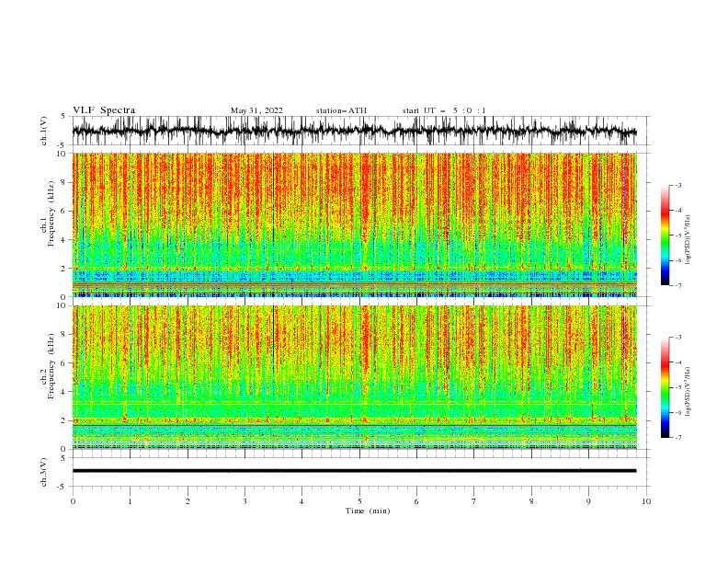Select the ch.2 colorbar "log(PSD)(V²/Hz)" label
This screenshot has height=563, width=728.
(x=688, y=391)
